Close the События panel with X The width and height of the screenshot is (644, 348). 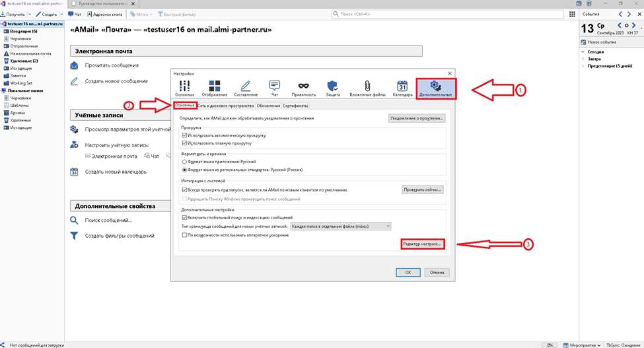(639, 15)
